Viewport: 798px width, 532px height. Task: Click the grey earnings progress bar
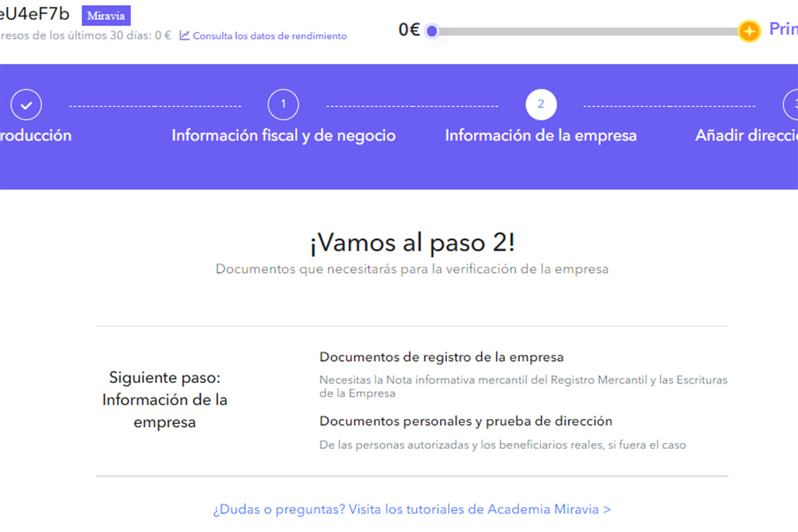tap(588, 31)
